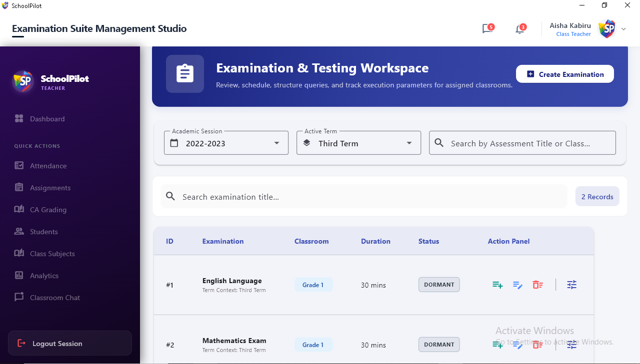Delete the English Language exam
The width and height of the screenshot is (640, 364).
537,285
